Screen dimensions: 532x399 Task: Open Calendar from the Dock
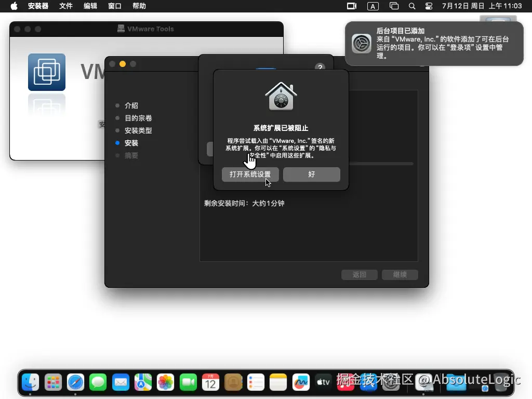pyautogui.click(x=210, y=382)
